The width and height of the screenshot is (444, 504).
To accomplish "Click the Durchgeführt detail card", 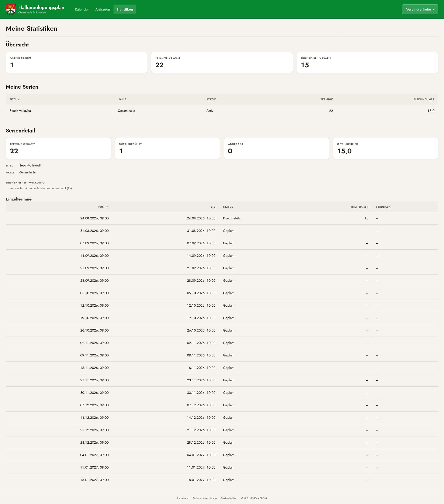I will tap(167, 149).
